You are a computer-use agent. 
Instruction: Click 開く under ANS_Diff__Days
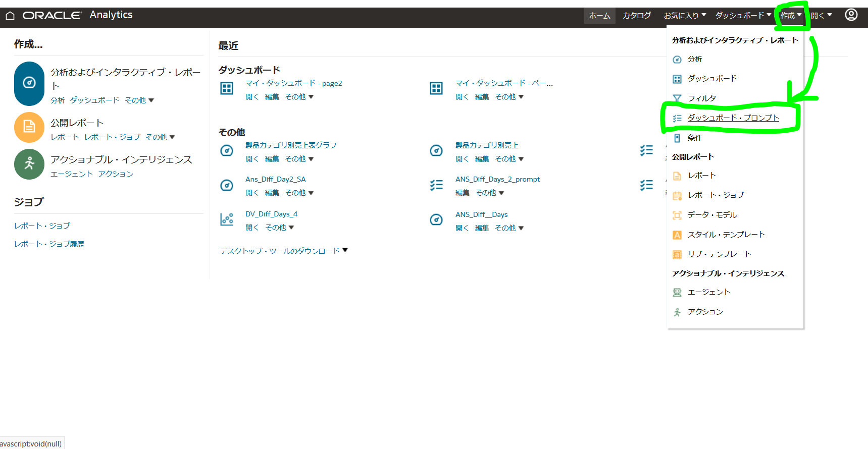(462, 228)
